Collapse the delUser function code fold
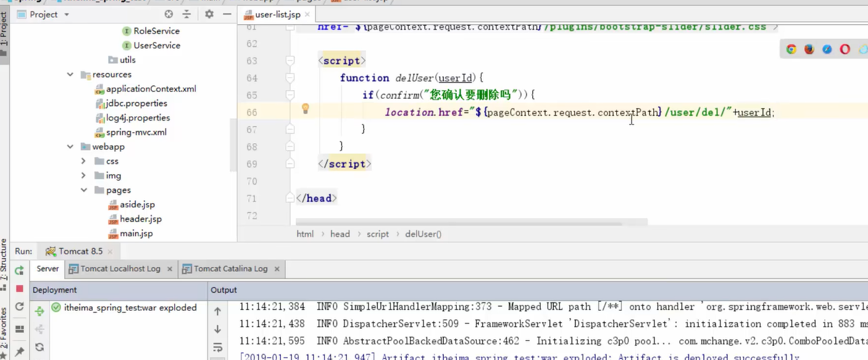The image size is (868, 360). (289, 77)
